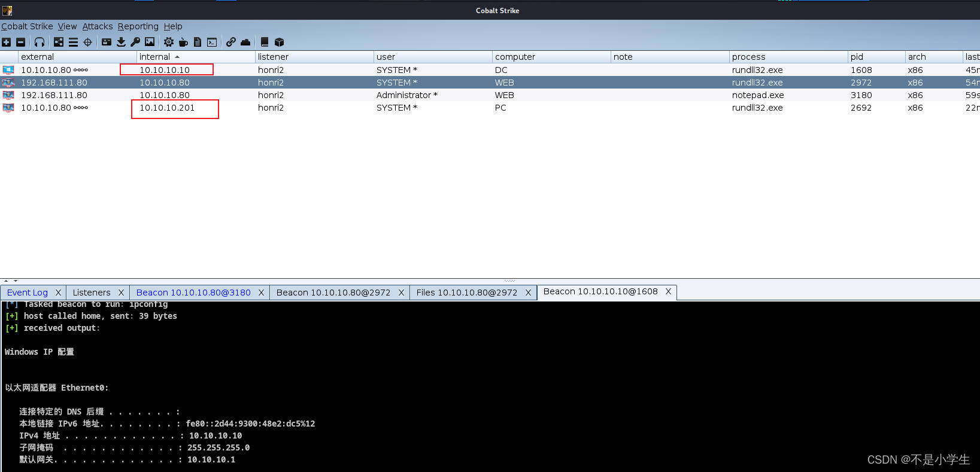Switch to Files 10.10.10.80@2972 tab
This screenshot has width=980, height=472.
(467, 293)
